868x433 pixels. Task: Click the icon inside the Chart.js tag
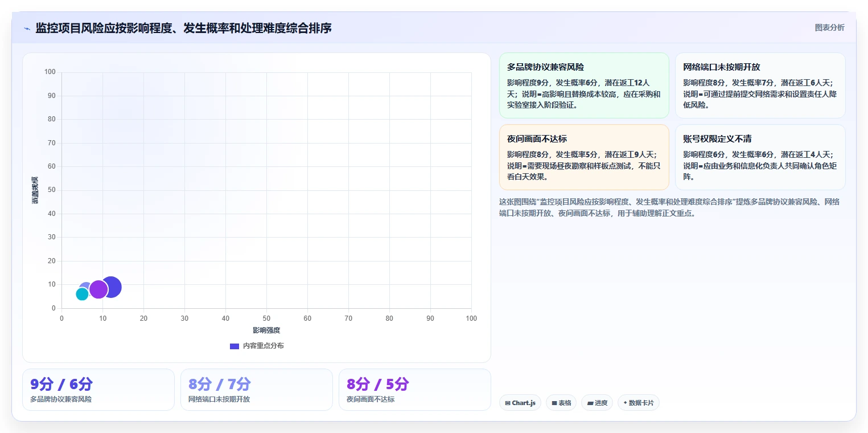tap(508, 403)
